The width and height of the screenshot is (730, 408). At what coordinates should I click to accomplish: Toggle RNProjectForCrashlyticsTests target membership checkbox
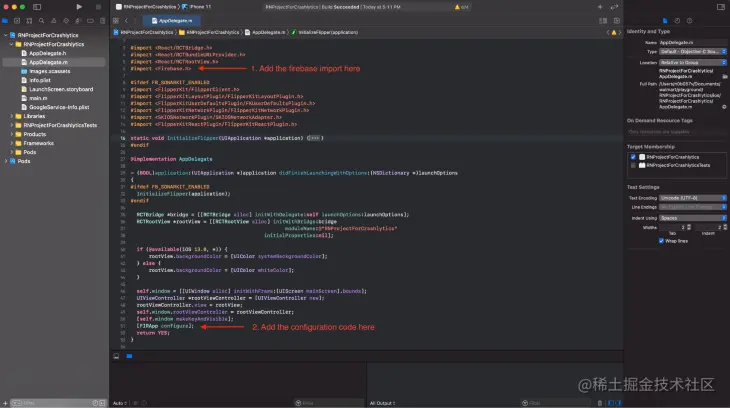tap(633, 165)
